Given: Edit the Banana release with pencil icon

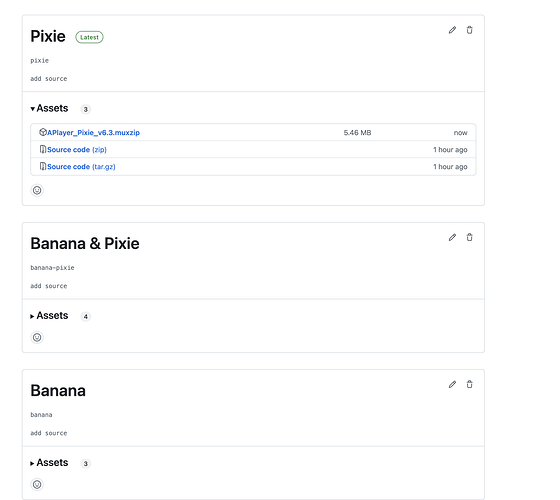Looking at the screenshot, I should (452, 385).
